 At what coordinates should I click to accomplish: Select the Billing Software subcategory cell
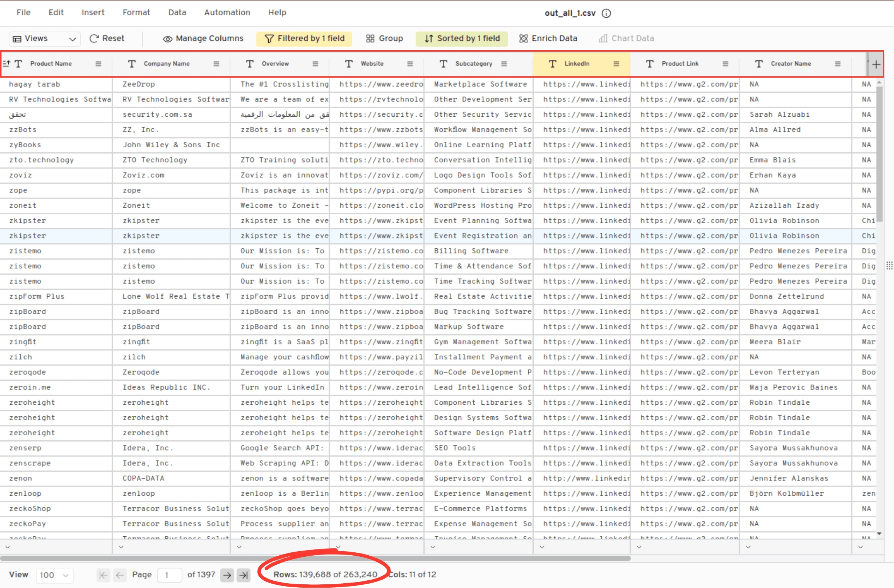[x=478, y=251]
